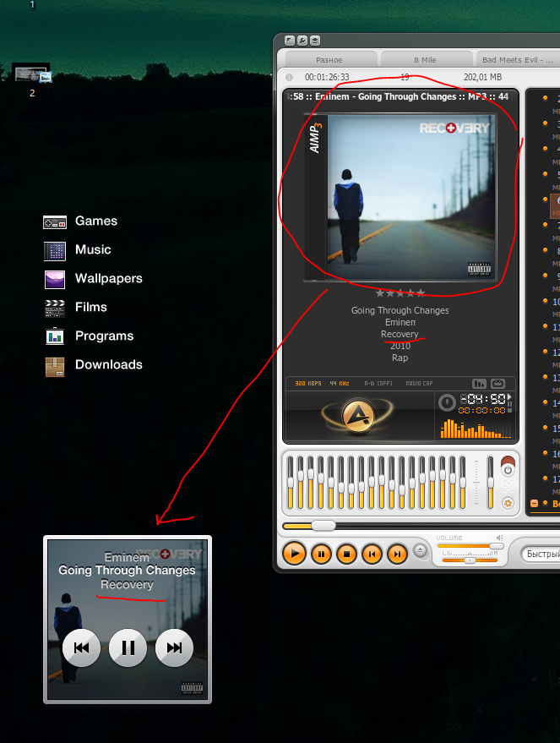Image resolution: width=560 pixels, height=743 pixels.
Task: Rate the track with the fifth star
Action: point(421,294)
